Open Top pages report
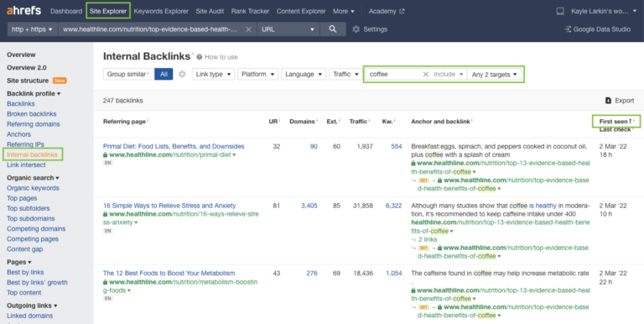644x324 pixels. (x=22, y=198)
